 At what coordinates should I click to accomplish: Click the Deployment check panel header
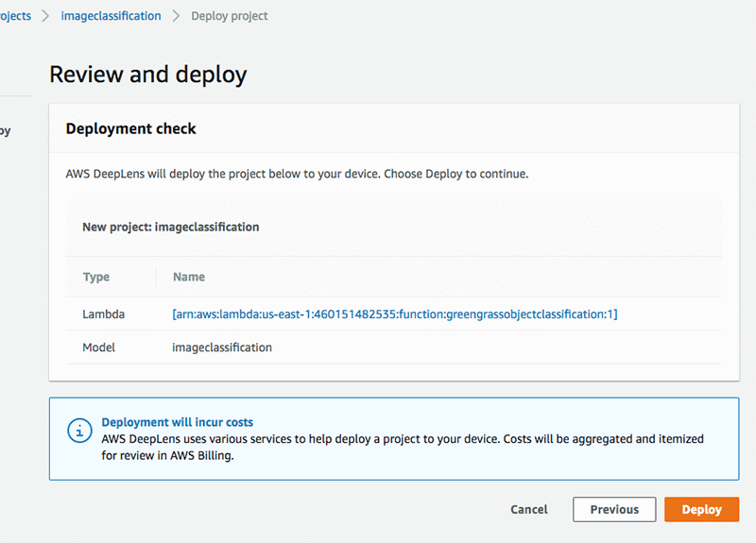[131, 128]
